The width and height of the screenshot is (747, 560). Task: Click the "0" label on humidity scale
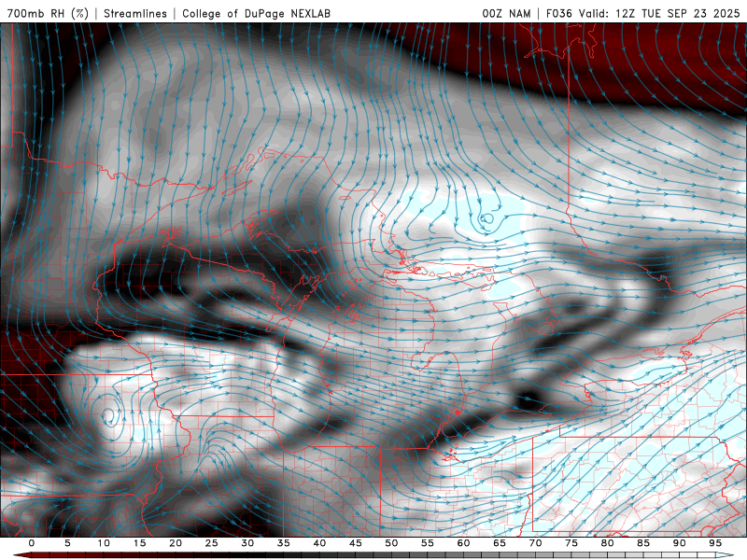(32, 543)
